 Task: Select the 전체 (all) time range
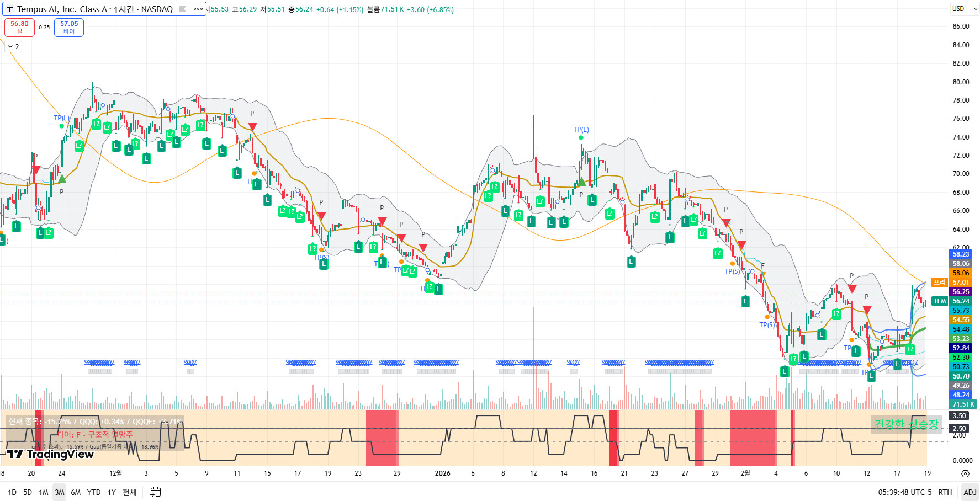130,492
